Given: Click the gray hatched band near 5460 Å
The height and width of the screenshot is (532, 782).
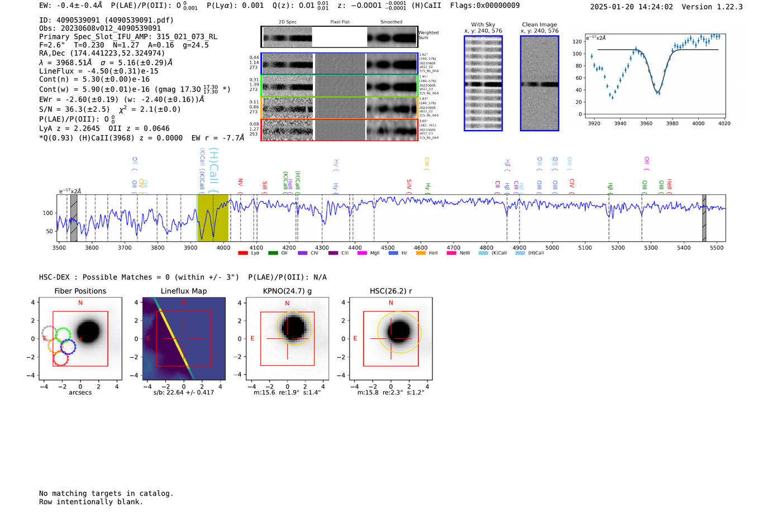Looking at the screenshot, I should (704, 218).
